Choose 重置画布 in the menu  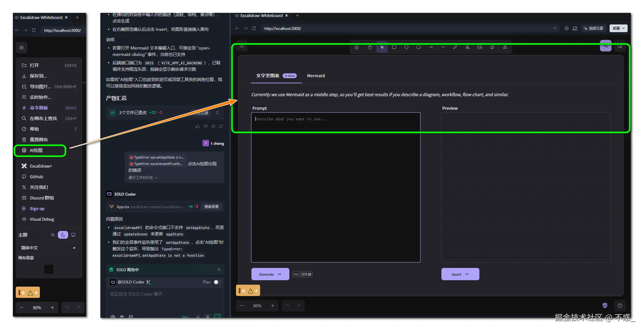(x=49, y=140)
